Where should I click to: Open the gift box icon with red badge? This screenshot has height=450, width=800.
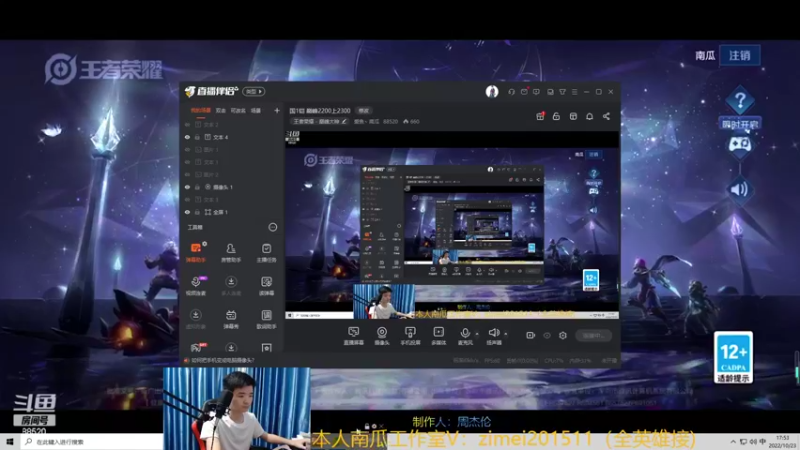pyautogui.click(x=540, y=116)
